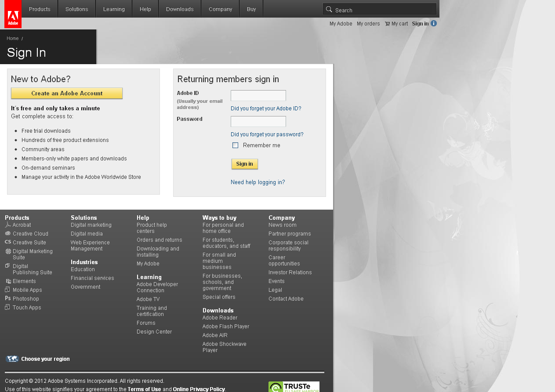Open For personal and home office link
Viewport: 555px width, 392px height.
pos(223,228)
